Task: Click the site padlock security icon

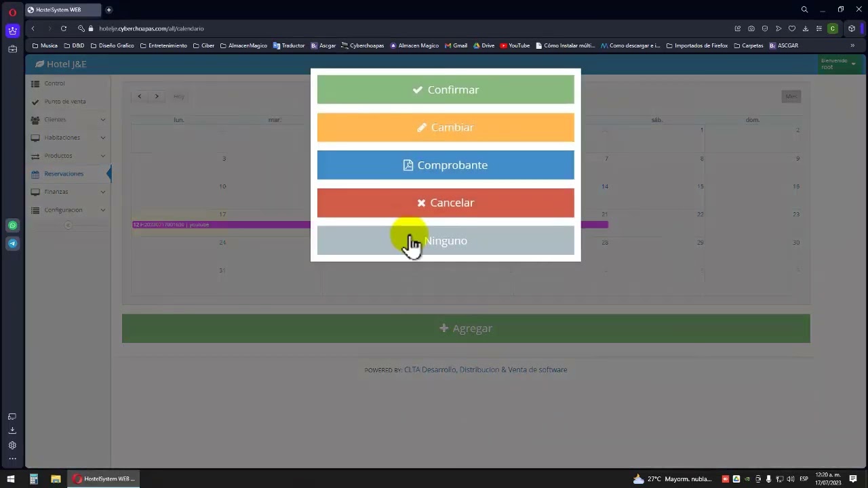Action: coord(91,28)
